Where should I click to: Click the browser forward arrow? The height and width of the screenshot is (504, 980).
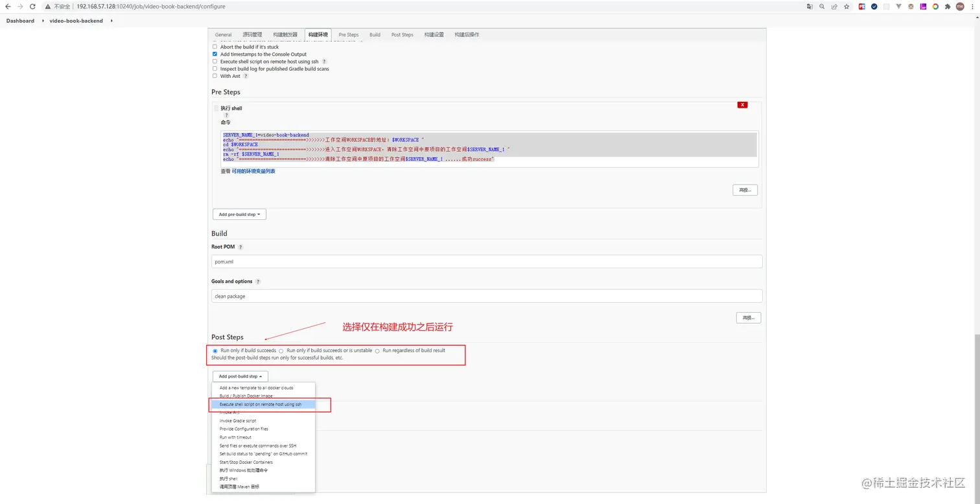(21, 6)
